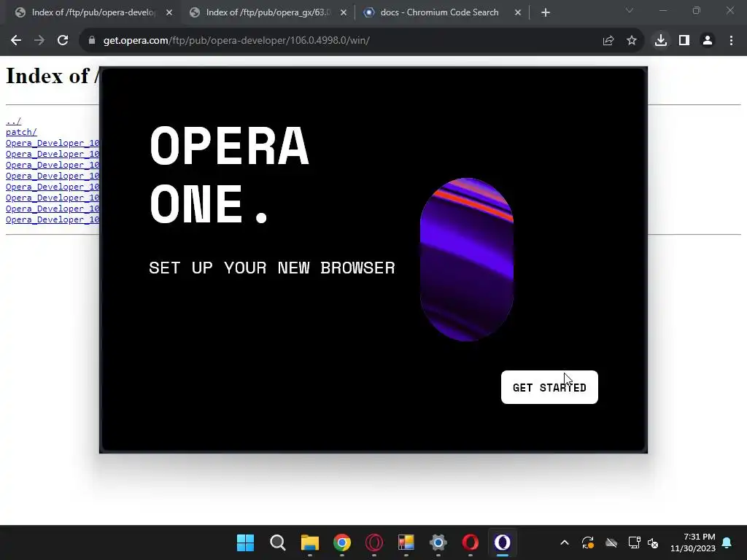Close the opera_gx index tab
This screenshot has width=747, height=560.
pos(344,13)
